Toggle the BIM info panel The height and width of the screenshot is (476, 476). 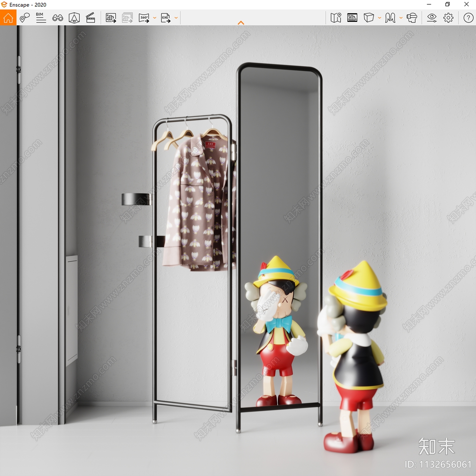click(41, 18)
